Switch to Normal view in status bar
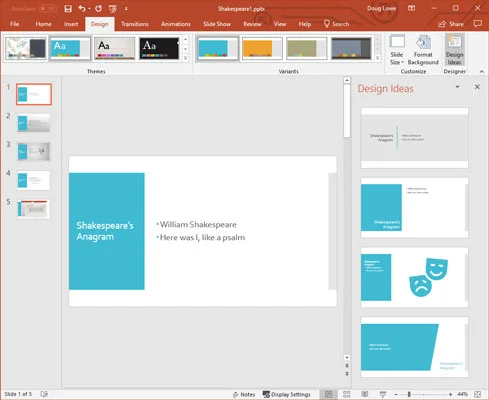Image resolution: width=489 pixels, height=400 pixels. click(328, 394)
